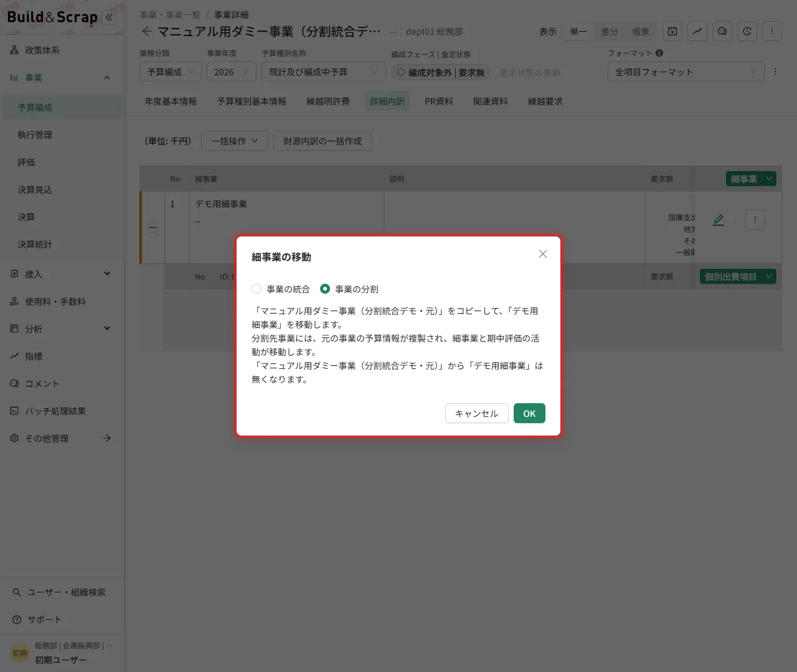Open 決算統計 in sidebar

click(62, 244)
